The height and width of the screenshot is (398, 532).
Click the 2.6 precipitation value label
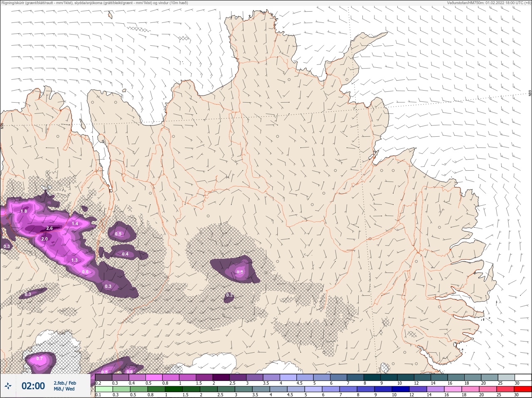tap(49, 228)
